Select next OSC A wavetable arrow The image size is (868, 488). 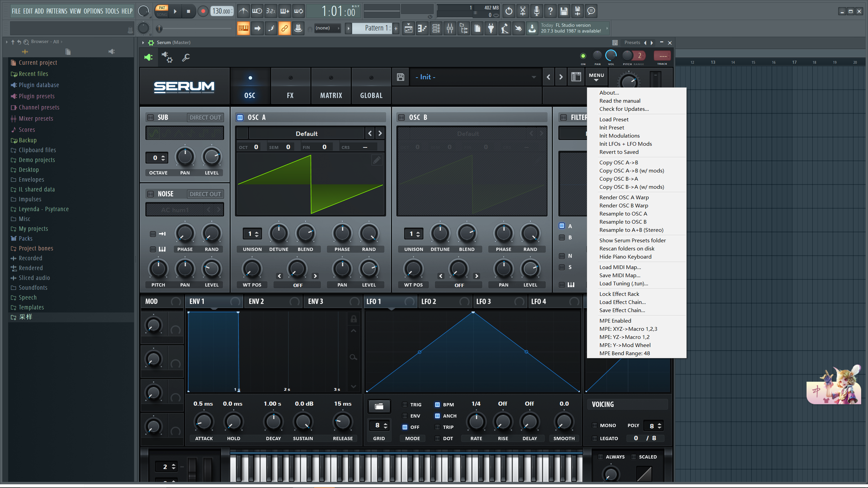coord(380,134)
